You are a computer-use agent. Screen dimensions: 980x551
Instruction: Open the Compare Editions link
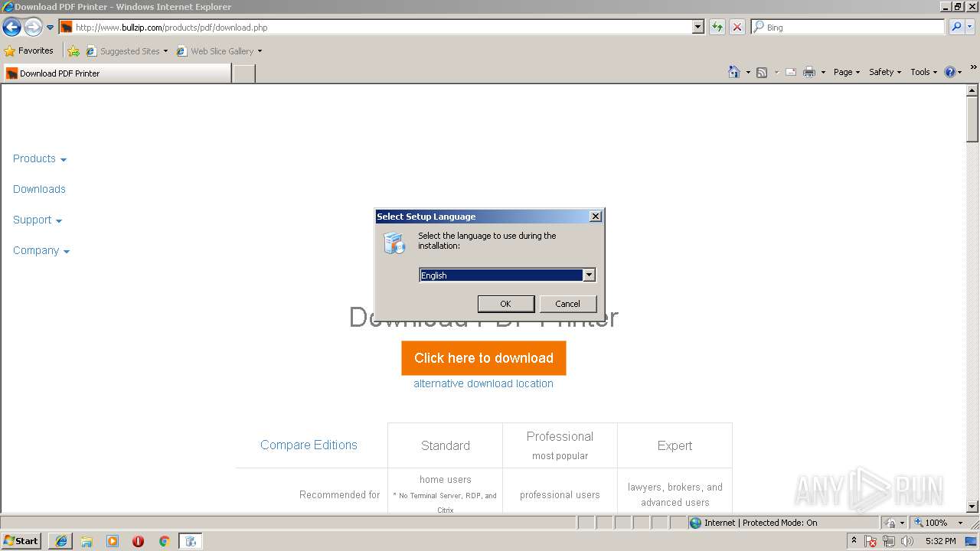click(309, 445)
